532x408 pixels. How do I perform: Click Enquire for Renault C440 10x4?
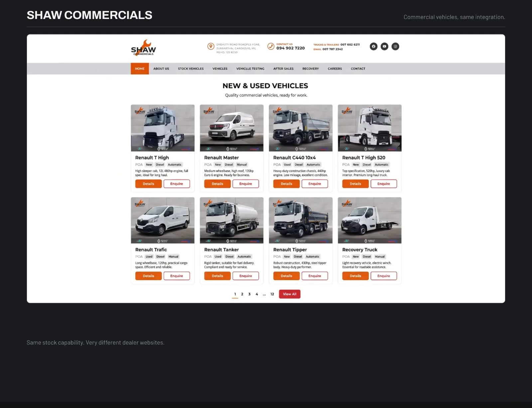(315, 184)
